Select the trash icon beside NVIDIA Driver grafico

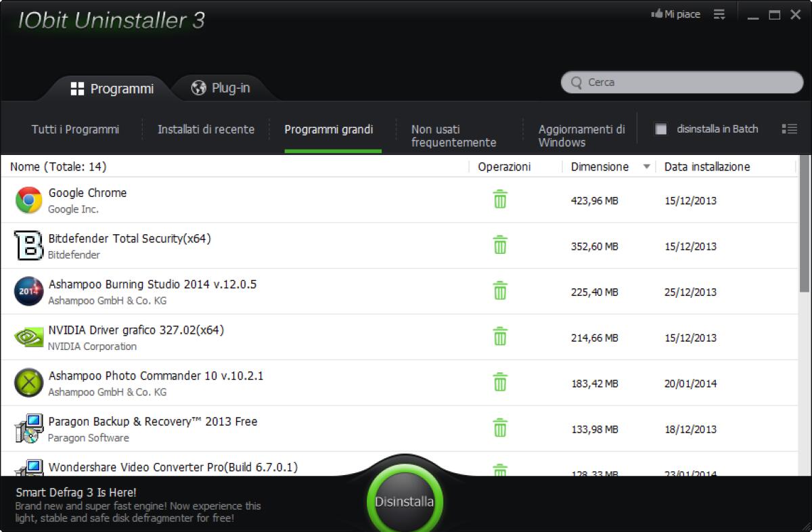(499, 336)
